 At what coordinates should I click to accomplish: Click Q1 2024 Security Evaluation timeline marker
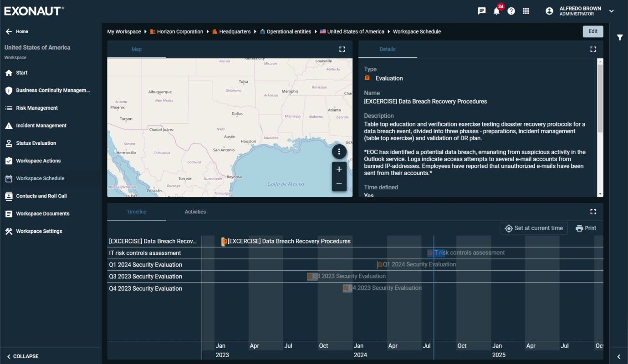[x=380, y=264]
